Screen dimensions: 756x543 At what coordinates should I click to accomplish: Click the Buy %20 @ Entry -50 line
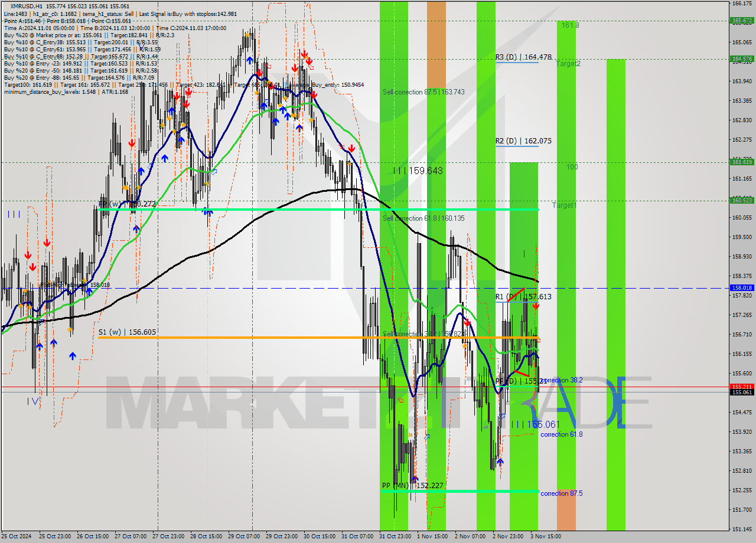(81, 70)
